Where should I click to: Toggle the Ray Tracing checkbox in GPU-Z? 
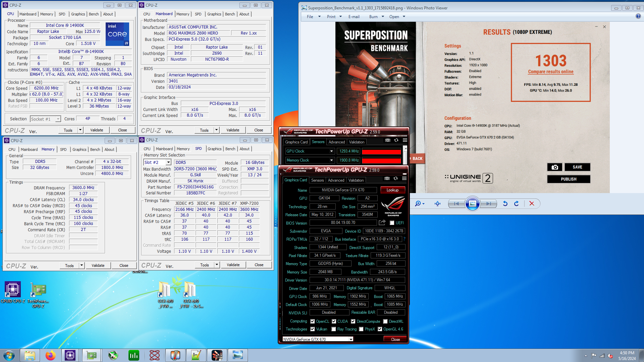click(x=333, y=329)
